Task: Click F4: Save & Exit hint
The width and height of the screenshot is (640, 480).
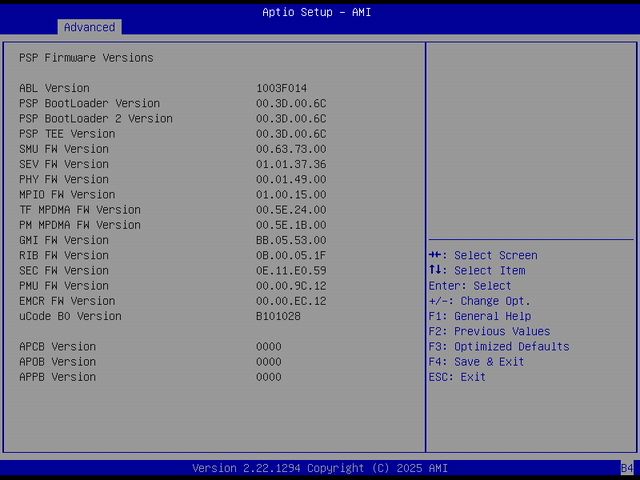Action: (x=476, y=362)
